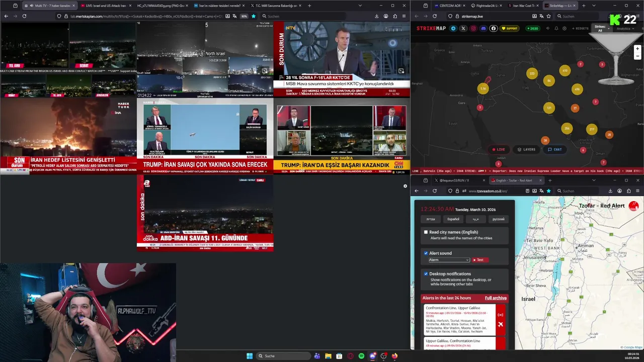The image size is (644, 362).
Task: Disable the Alert sound checkbox
Action: [426, 253]
